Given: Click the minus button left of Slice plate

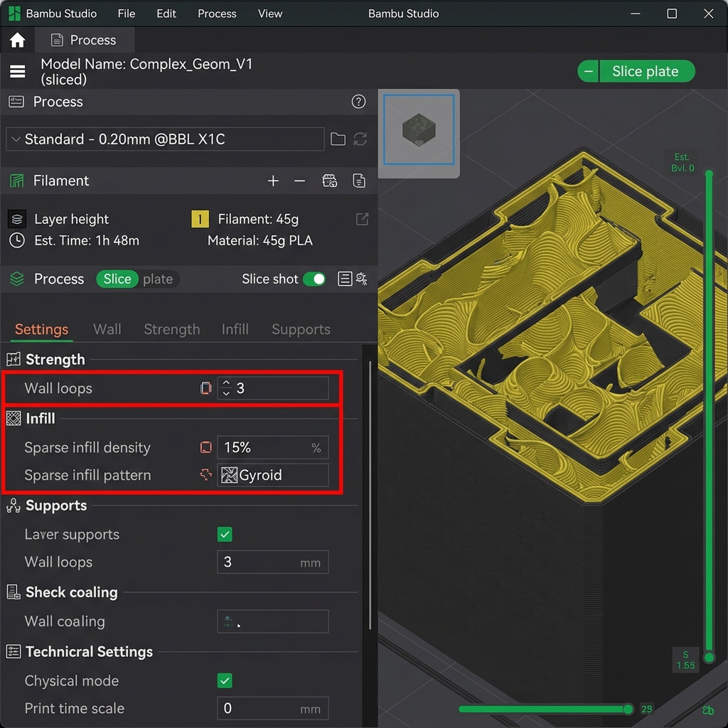Looking at the screenshot, I should (x=588, y=72).
